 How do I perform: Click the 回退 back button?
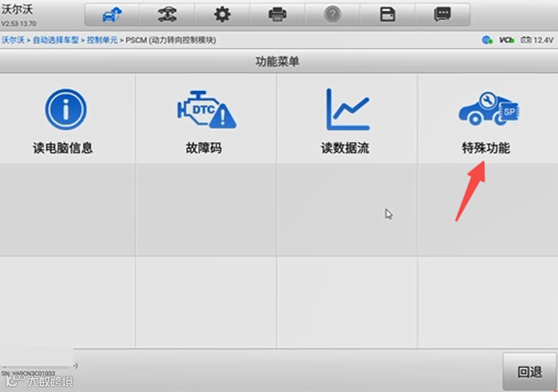(529, 372)
